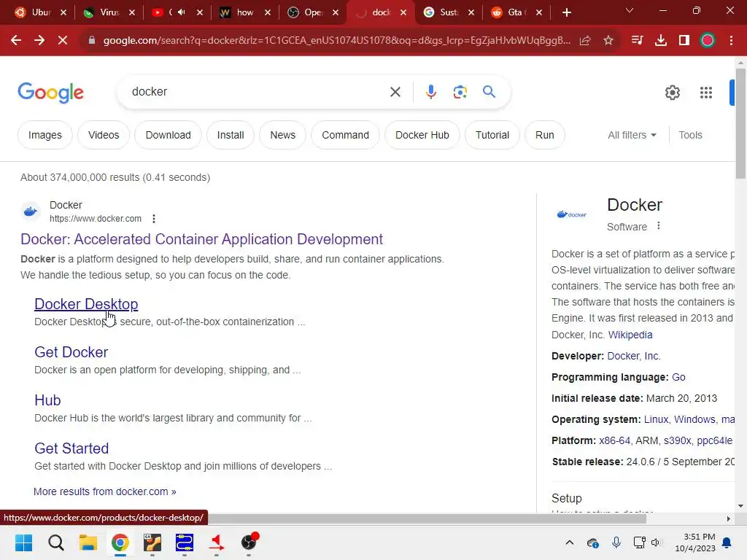Click the horizontal page scrollbar

pyautogui.click(x=426, y=518)
